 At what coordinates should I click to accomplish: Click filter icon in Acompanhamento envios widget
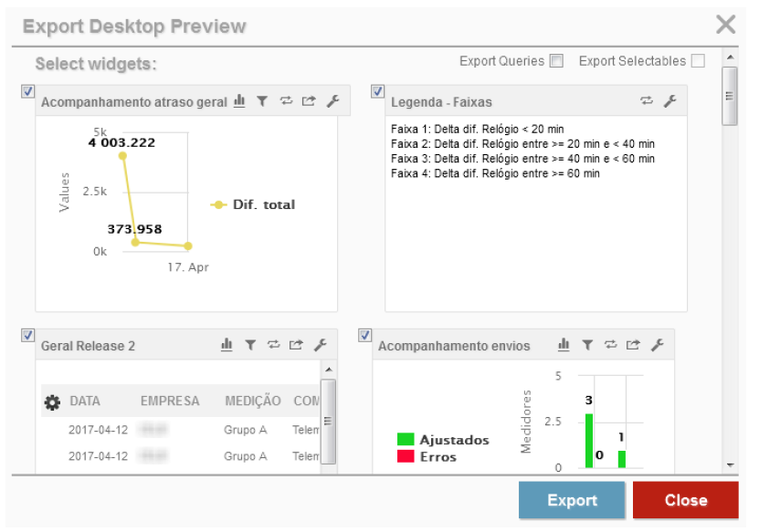(588, 345)
